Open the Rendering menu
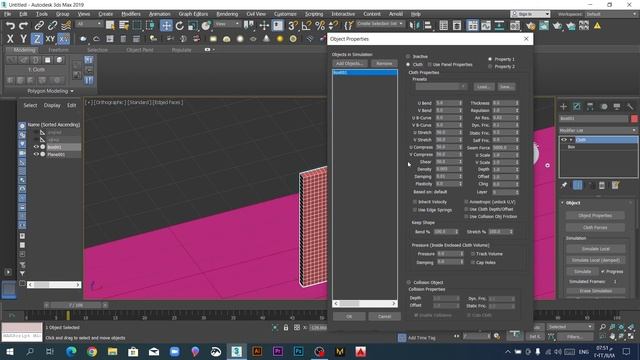Image resolution: width=640 pixels, height=360 pixels. 227,14
